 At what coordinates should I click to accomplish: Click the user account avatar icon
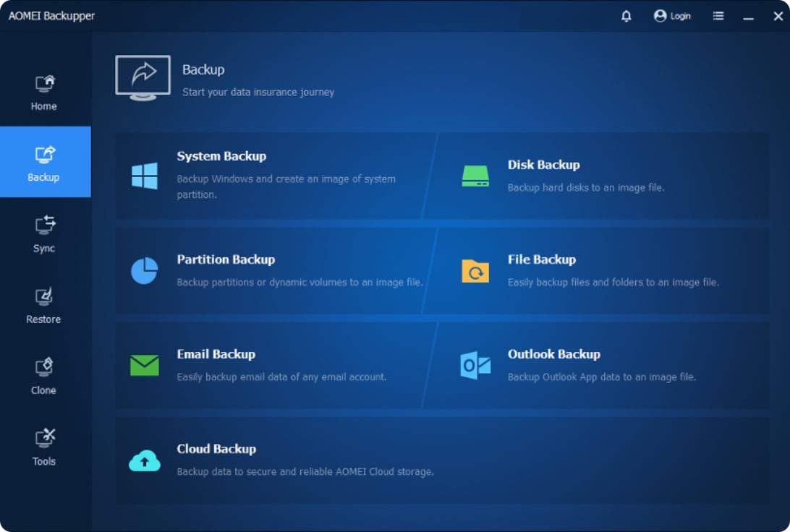(660, 16)
